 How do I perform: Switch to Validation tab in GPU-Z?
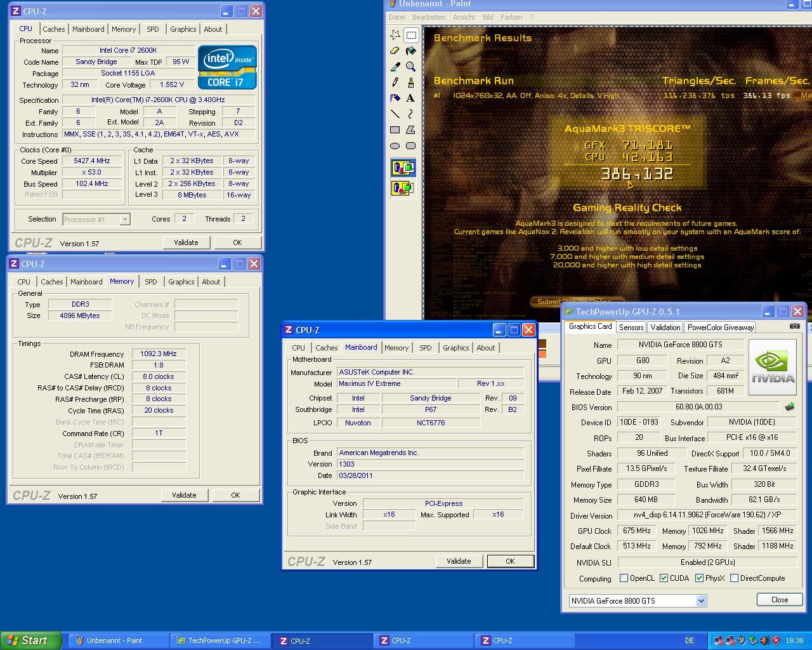tap(665, 328)
